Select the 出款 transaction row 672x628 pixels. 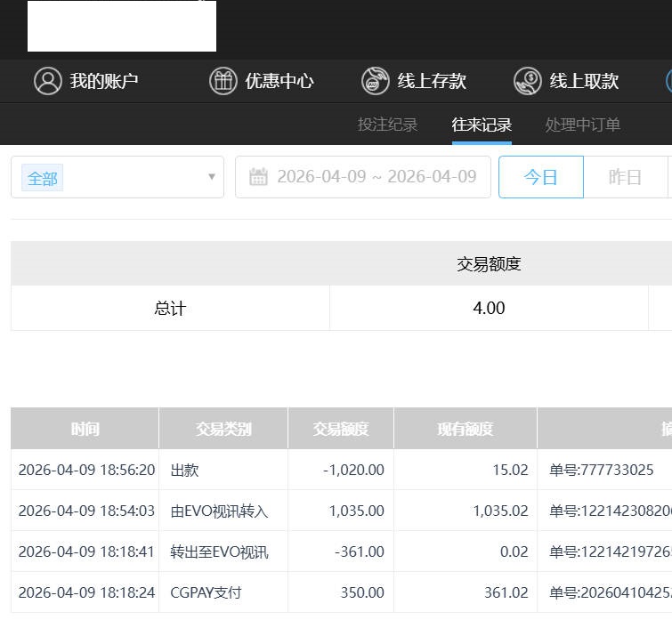185,470
